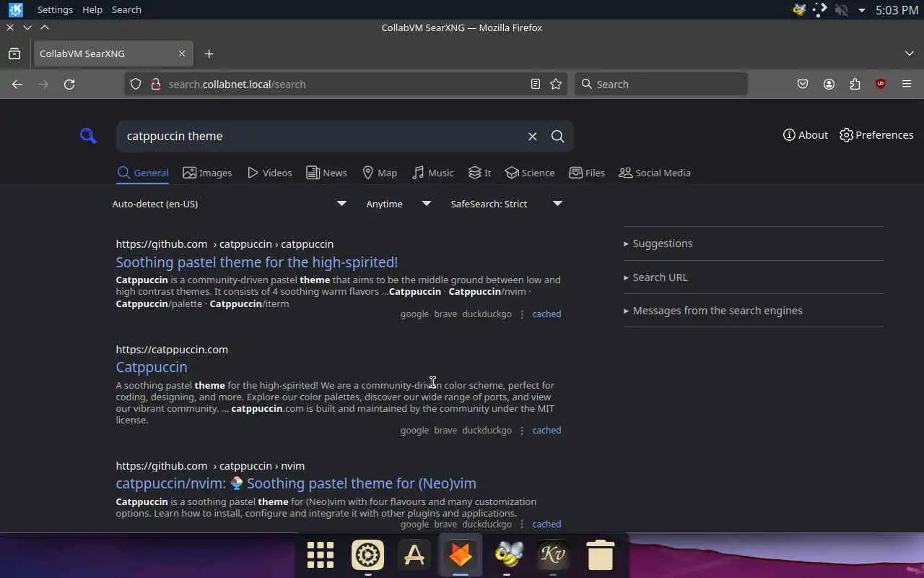924x578 pixels.
Task: Expand the system tray arrow
Action: [x=862, y=10]
